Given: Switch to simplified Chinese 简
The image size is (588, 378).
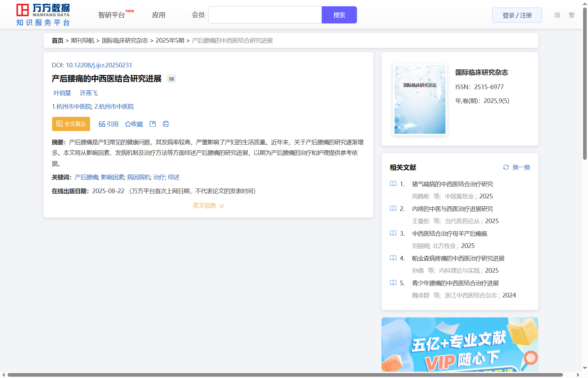Looking at the screenshot, I should [557, 15].
